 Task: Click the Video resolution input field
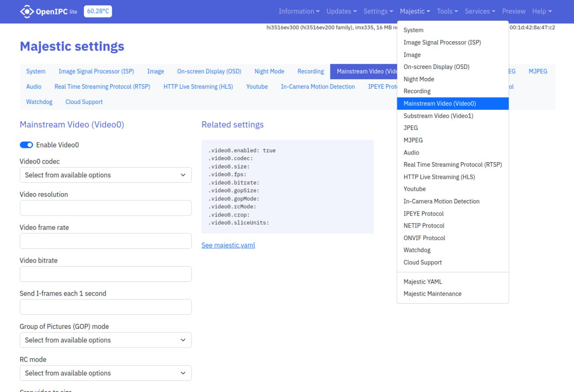[x=105, y=208]
